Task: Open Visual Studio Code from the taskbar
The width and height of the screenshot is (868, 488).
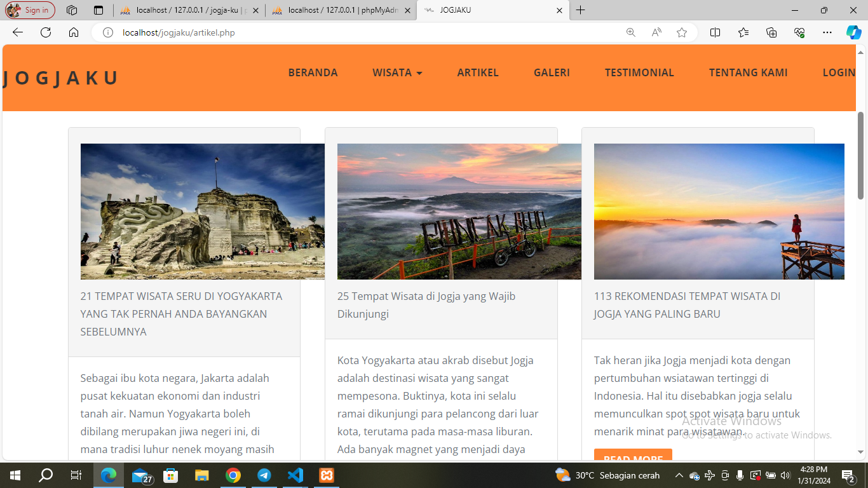Action: 295,475
